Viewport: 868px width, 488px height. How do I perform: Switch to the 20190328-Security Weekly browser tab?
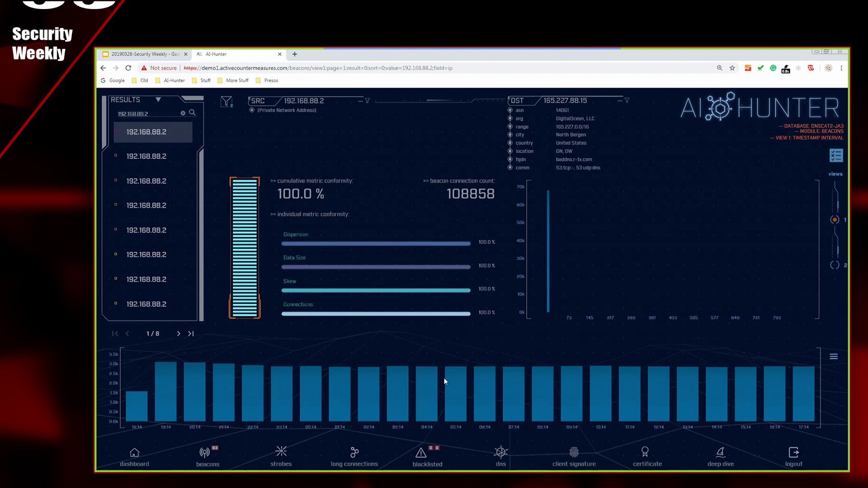(145, 54)
